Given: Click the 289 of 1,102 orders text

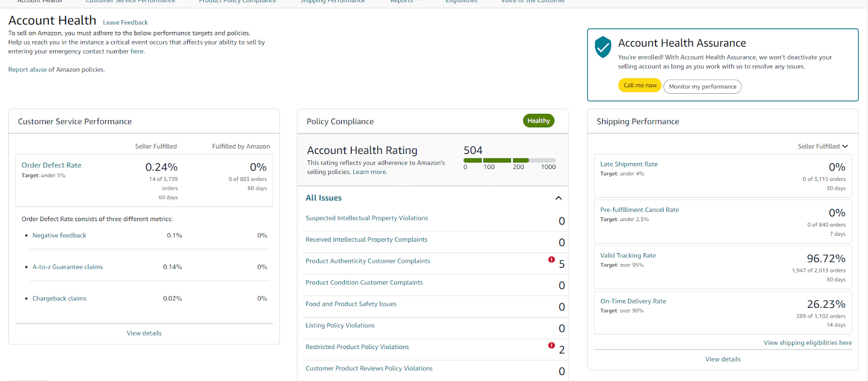Looking at the screenshot, I should (x=821, y=316).
